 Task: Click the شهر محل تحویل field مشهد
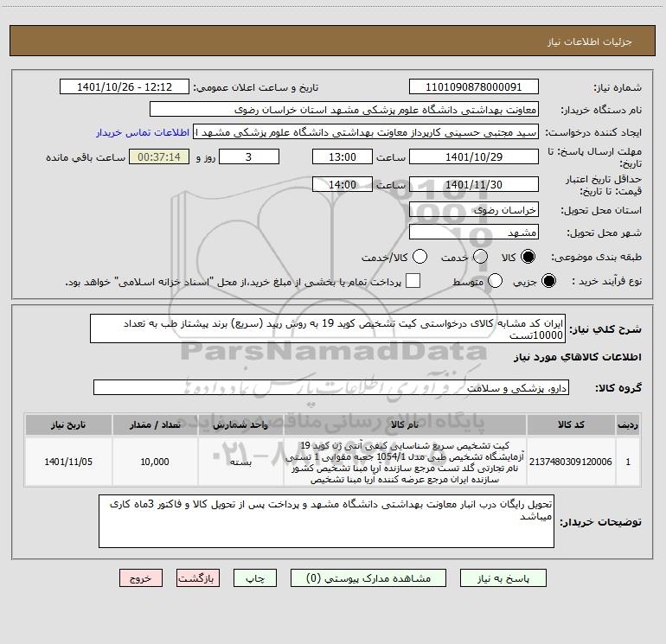(x=474, y=233)
